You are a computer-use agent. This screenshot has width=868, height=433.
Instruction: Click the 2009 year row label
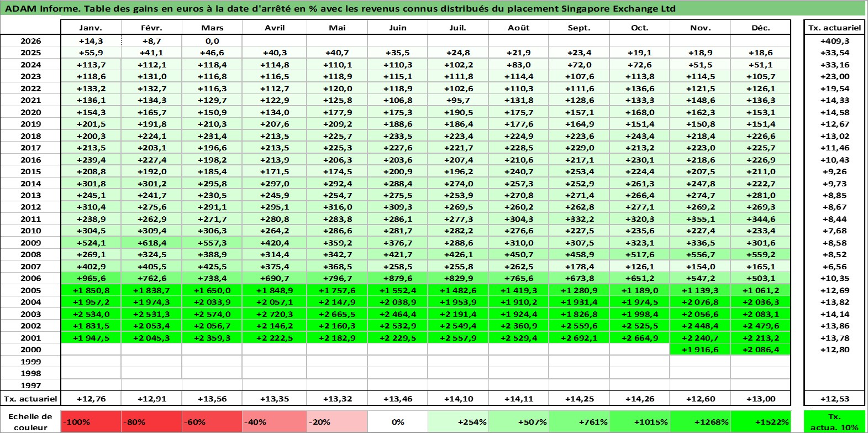coord(30,243)
